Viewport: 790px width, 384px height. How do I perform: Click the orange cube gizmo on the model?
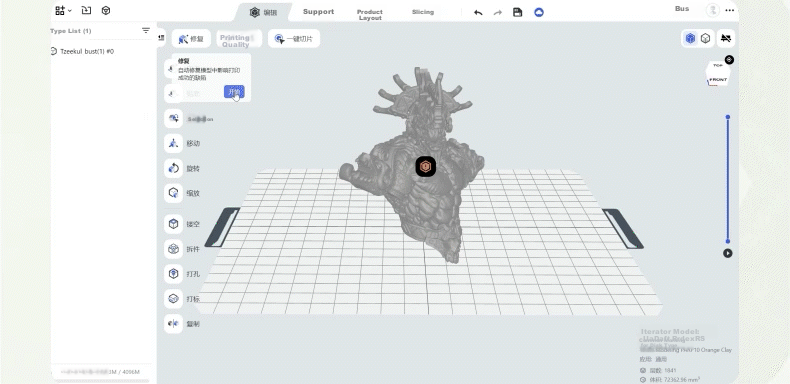[x=426, y=166]
